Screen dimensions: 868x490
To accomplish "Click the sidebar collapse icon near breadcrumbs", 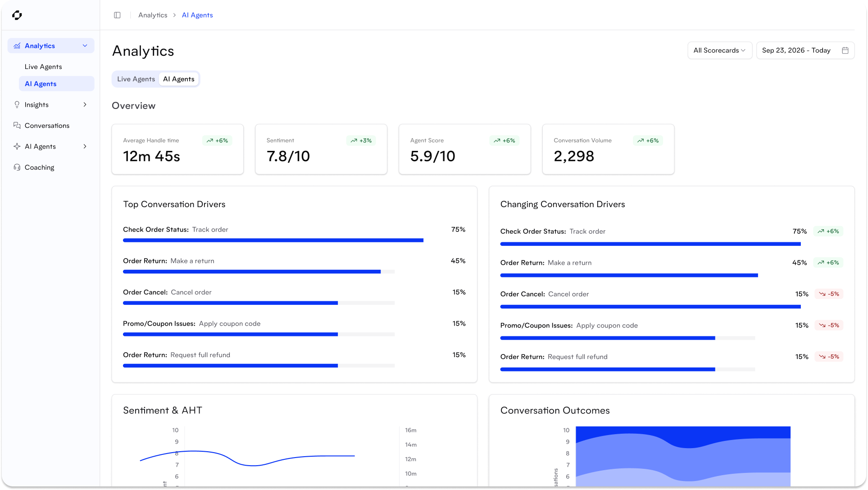I will coord(117,15).
